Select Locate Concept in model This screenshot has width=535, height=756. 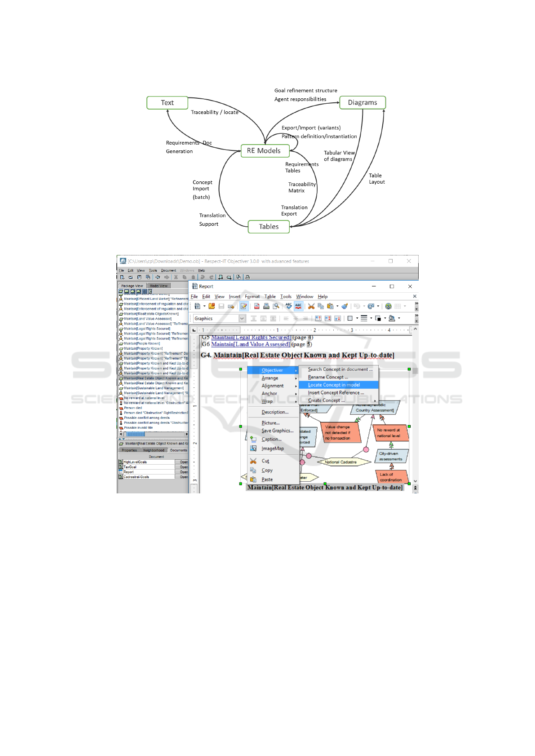coord(334,385)
